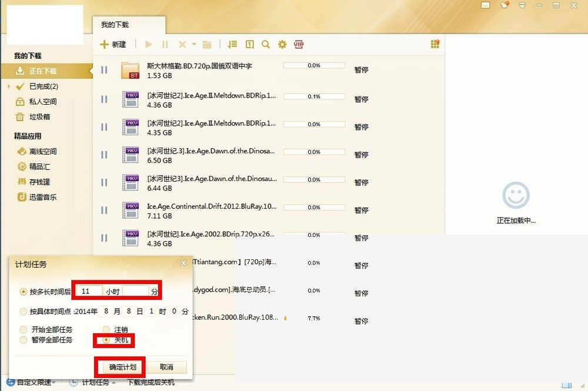The width and height of the screenshot is (588, 391).
Task: Click pause icon for 4.35 GB Ice Age task
Action: click(x=104, y=127)
